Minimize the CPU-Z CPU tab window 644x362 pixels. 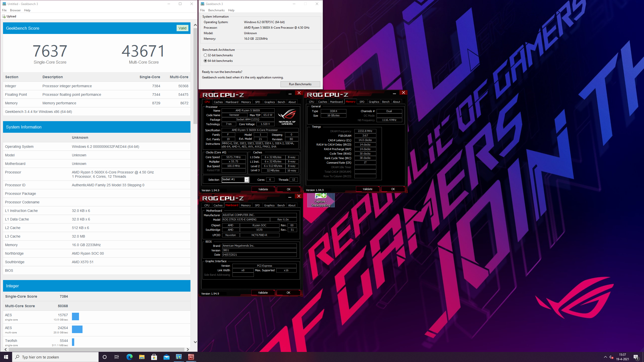[290, 94]
